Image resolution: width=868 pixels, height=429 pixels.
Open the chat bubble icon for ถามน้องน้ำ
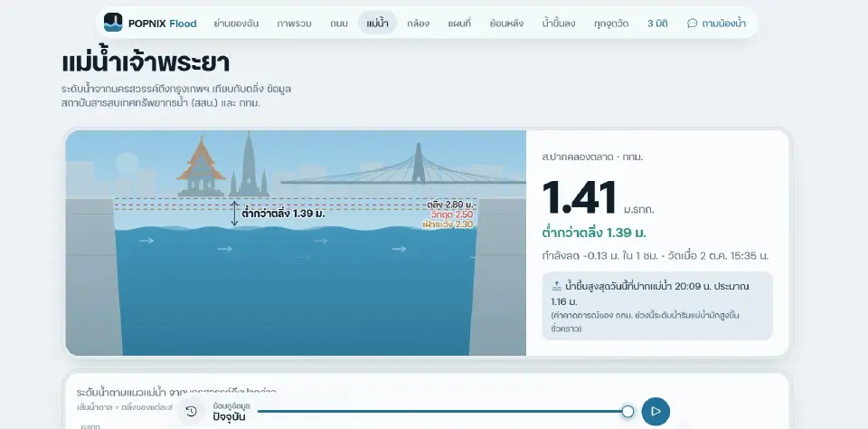(x=692, y=24)
